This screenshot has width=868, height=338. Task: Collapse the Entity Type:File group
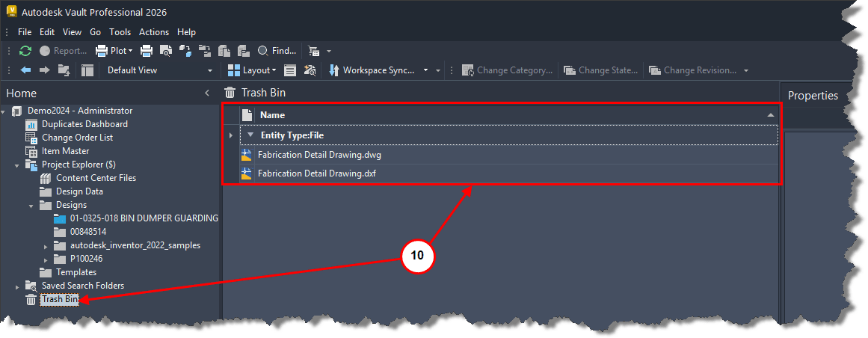coord(250,135)
